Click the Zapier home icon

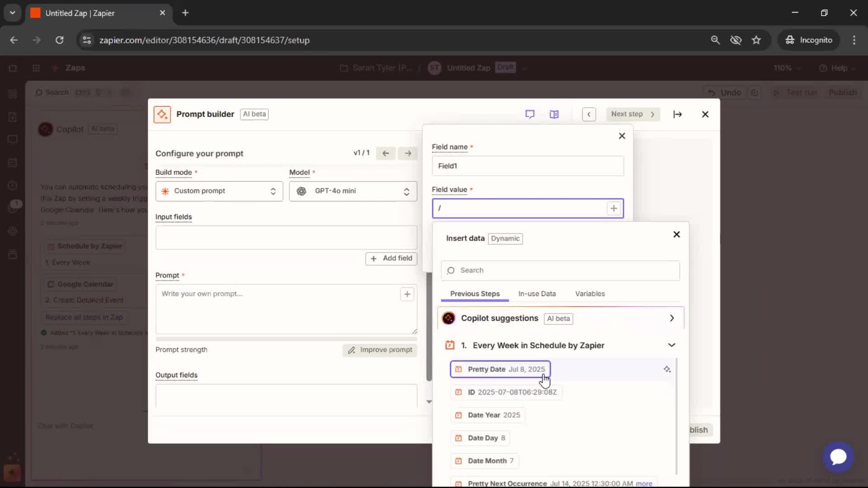(x=13, y=68)
